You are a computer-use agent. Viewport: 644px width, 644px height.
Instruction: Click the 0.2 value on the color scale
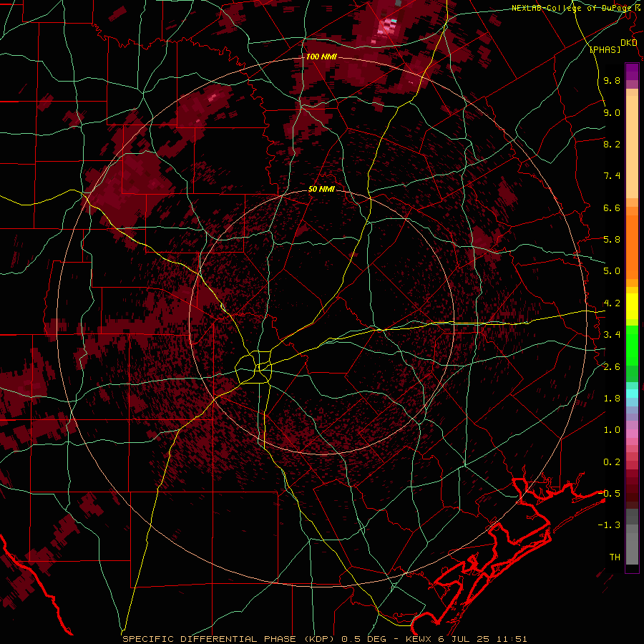[x=612, y=462]
